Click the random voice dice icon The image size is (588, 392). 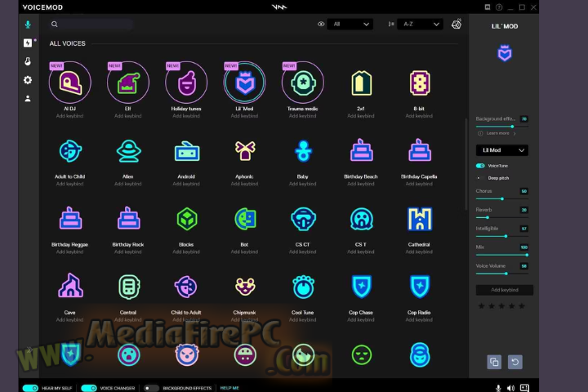(457, 24)
